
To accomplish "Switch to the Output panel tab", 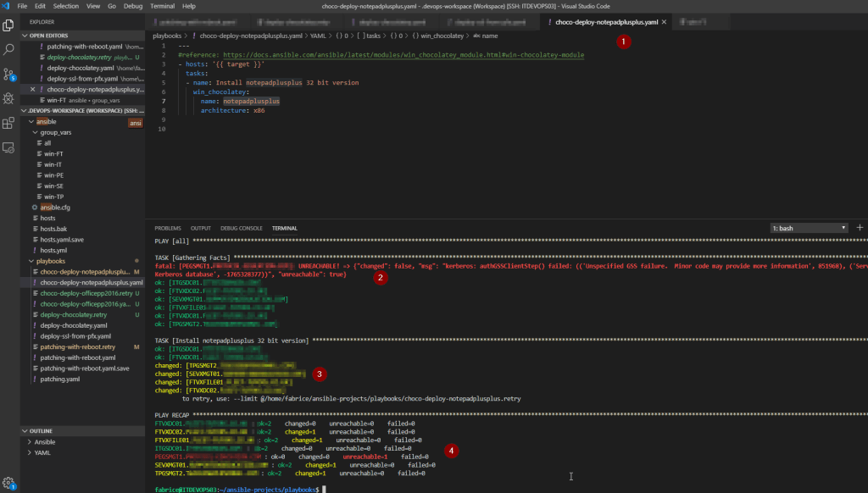I will click(201, 228).
